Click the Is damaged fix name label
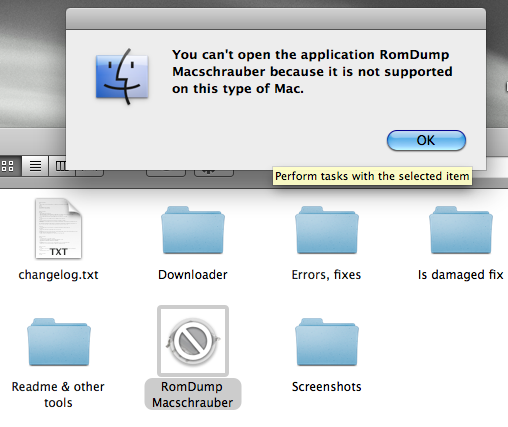The width and height of the screenshot is (508, 427). click(x=461, y=275)
